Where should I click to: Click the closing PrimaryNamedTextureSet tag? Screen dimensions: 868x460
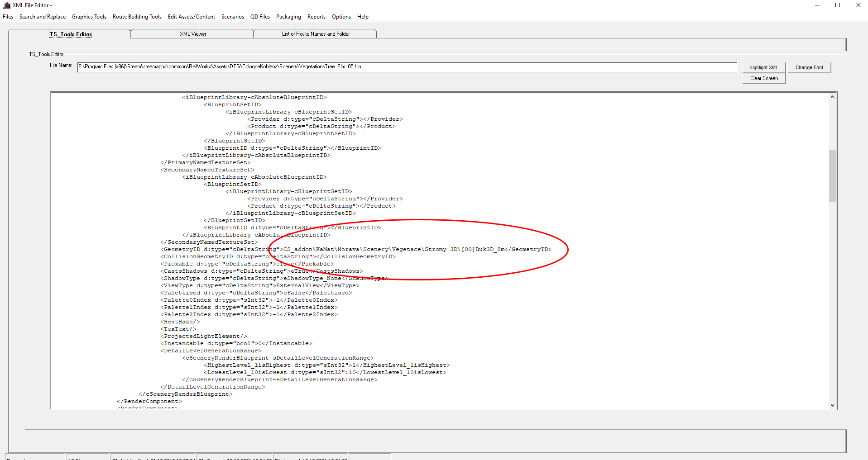206,162
